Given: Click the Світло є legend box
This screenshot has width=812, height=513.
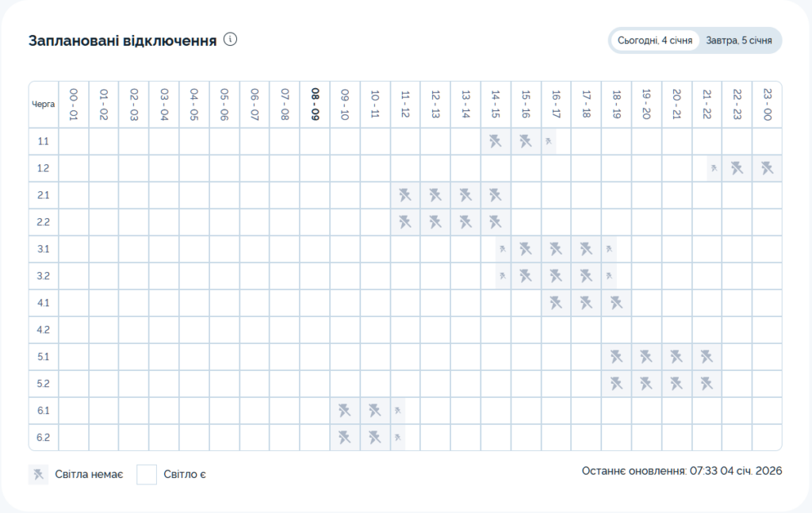Looking at the screenshot, I should 147,474.
